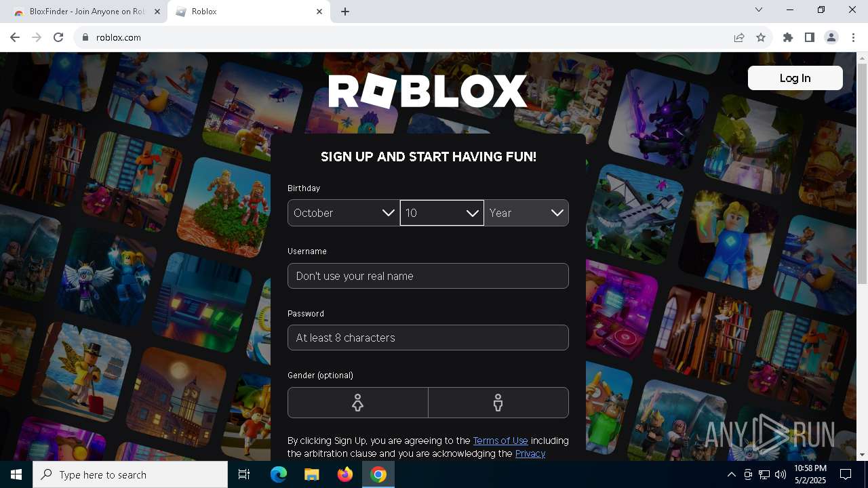View site information lock icon
The image size is (868, 488).
(85, 37)
